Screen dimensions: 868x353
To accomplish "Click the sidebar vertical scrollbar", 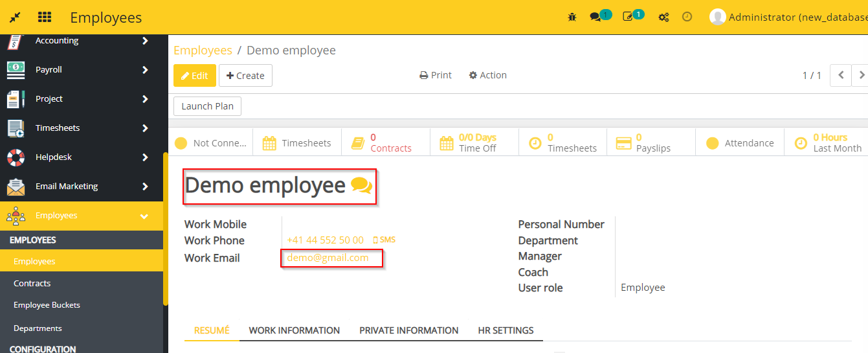I will [166, 228].
